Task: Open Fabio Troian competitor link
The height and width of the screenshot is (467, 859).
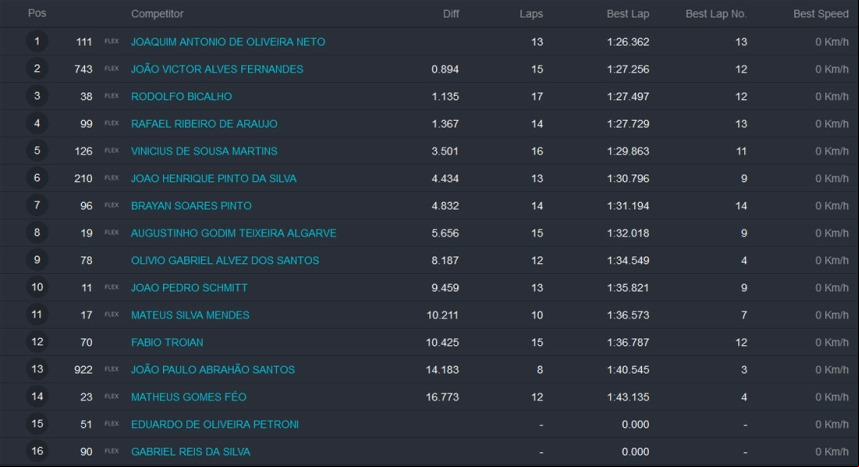Action: [167, 343]
